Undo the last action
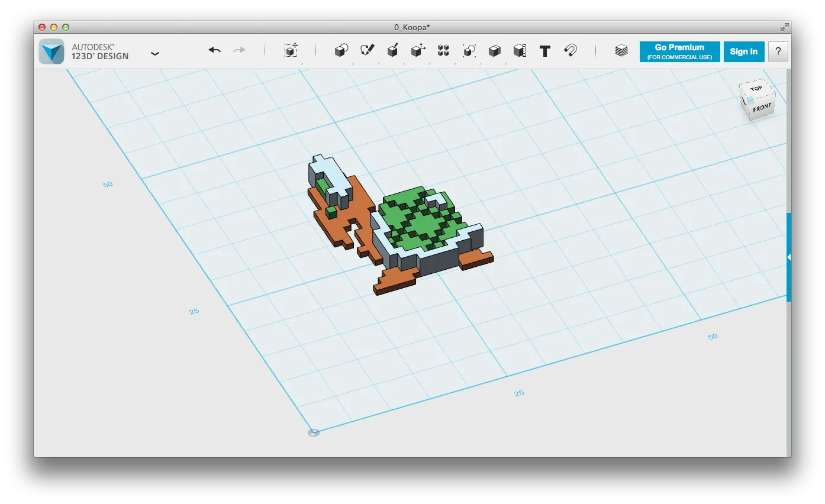The height and width of the screenshot is (504, 825). 214,51
